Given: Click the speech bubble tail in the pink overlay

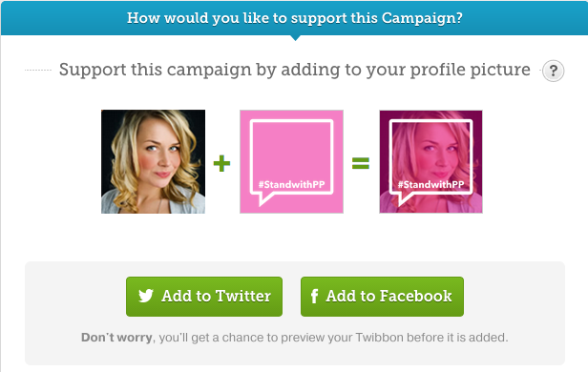Looking at the screenshot, I should tap(265, 199).
